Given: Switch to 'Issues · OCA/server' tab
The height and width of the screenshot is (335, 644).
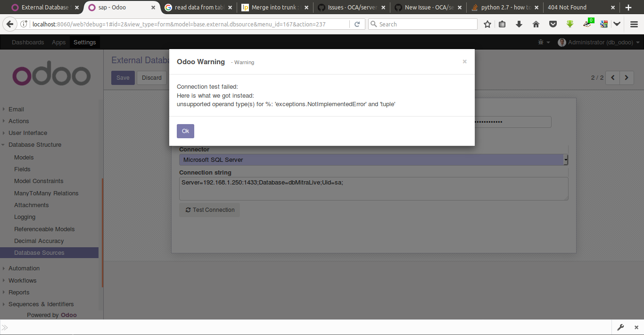Looking at the screenshot, I should tap(352, 7).
